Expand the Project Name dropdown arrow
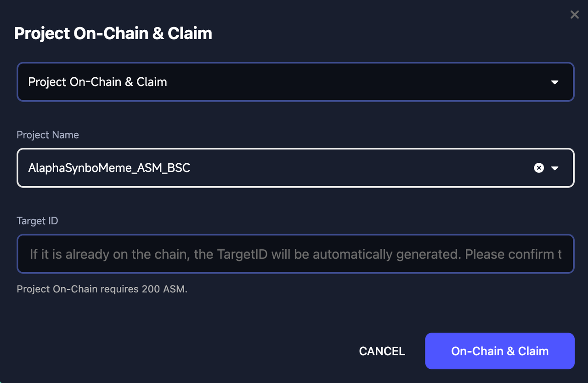Viewport: 588px width, 383px height. (554, 168)
